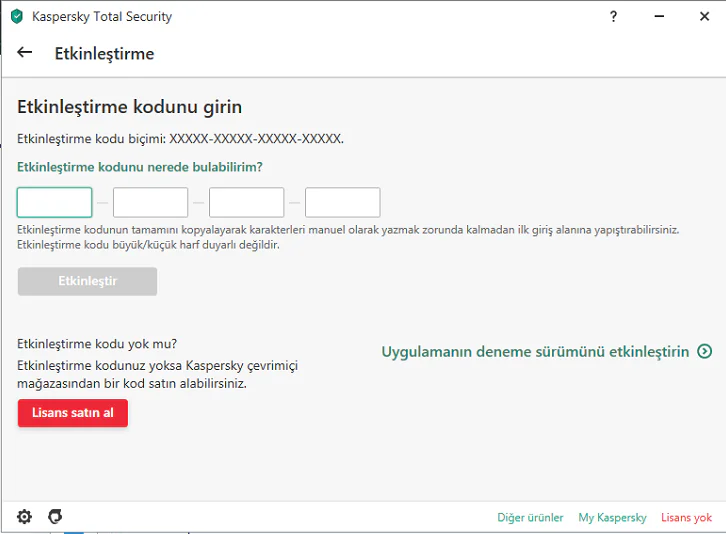
Task: Open Etkinleştirme kodunu nerede bulabilirim link
Action: pos(140,167)
